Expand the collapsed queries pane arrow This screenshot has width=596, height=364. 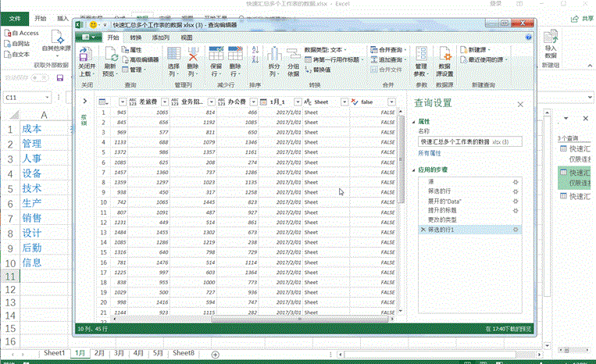[x=84, y=101]
